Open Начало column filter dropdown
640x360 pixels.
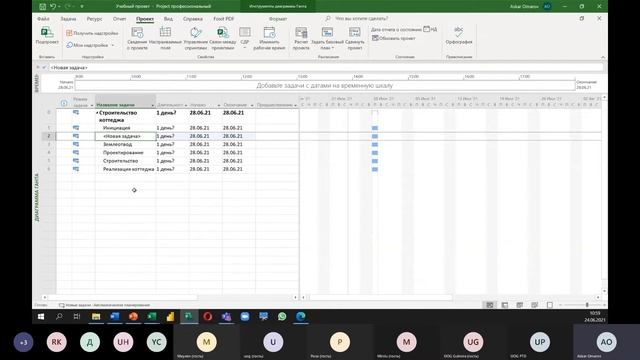[219, 105]
